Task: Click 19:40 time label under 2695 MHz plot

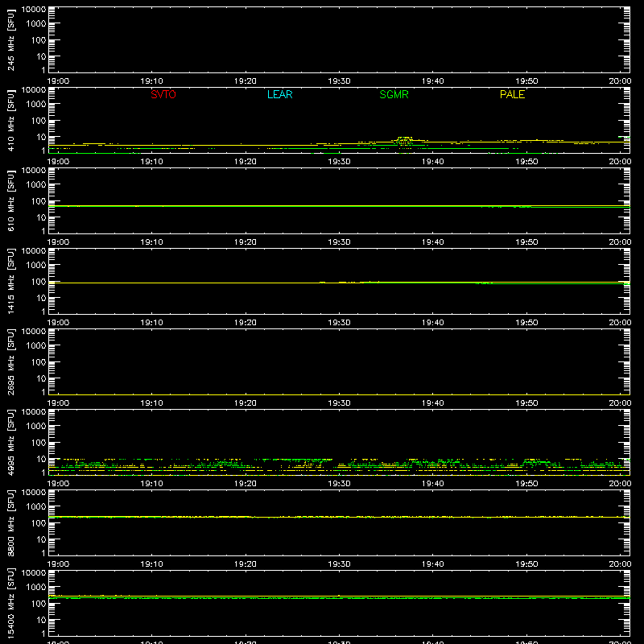Action: pos(433,403)
